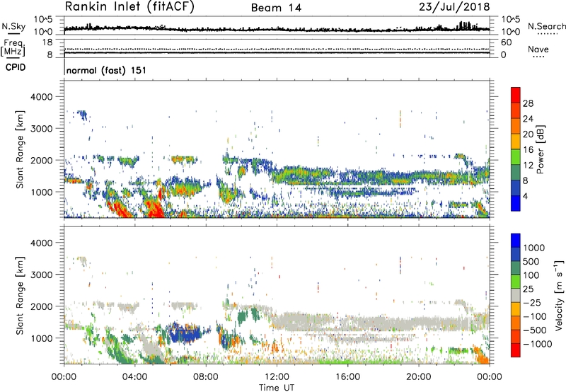
Task: Click the '18' frequency axis value
Action: click(x=47, y=42)
